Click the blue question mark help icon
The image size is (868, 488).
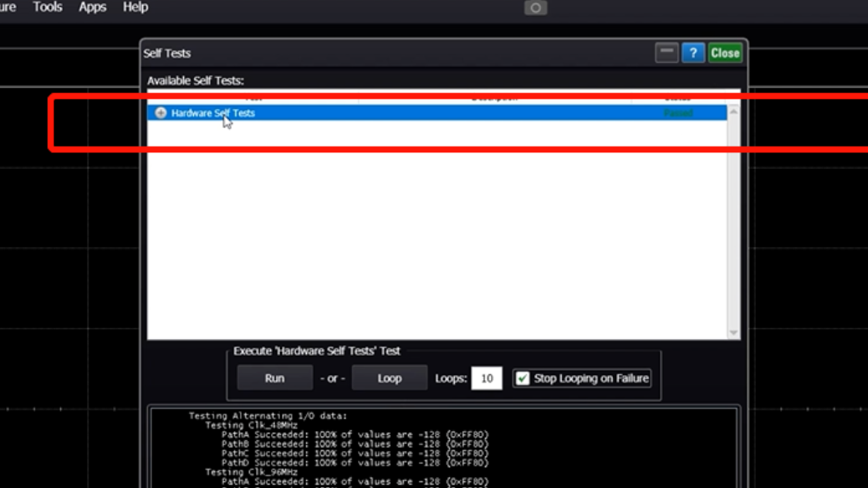pyautogui.click(x=692, y=53)
